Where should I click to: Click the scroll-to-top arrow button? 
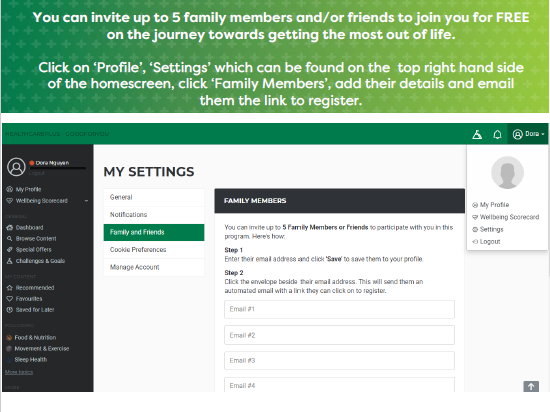[x=531, y=386]
